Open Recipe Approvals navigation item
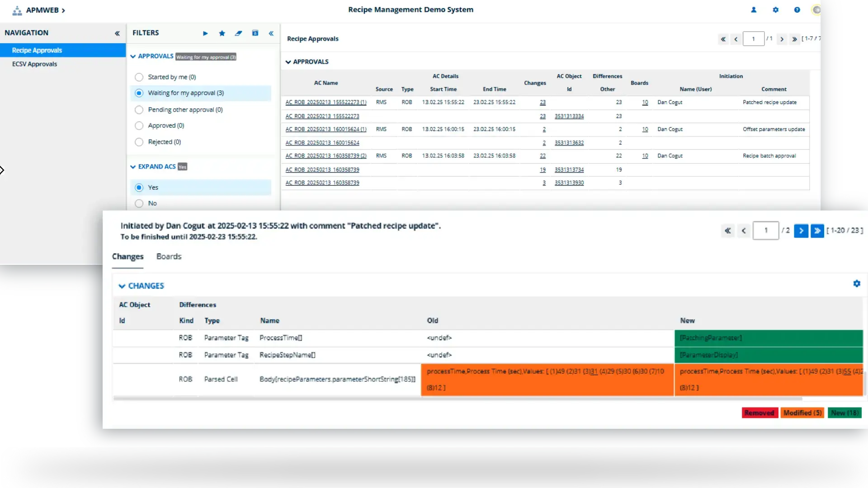Image resolution: width=868 pixels, height=488 pixels. point(63,50)
